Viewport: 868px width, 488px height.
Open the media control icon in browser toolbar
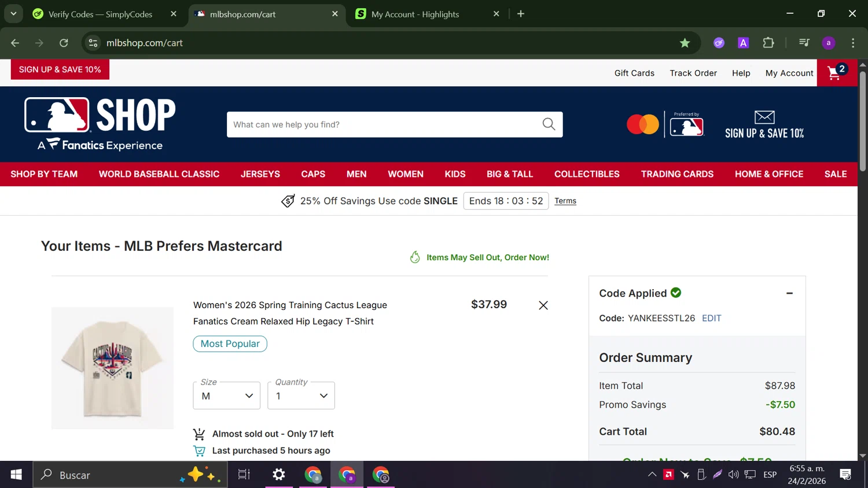804,43
